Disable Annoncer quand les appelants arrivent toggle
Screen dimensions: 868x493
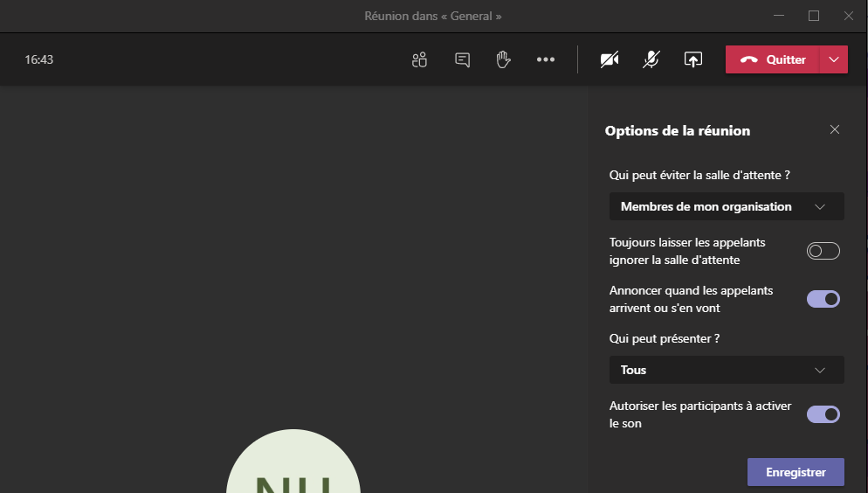(823, 299)
